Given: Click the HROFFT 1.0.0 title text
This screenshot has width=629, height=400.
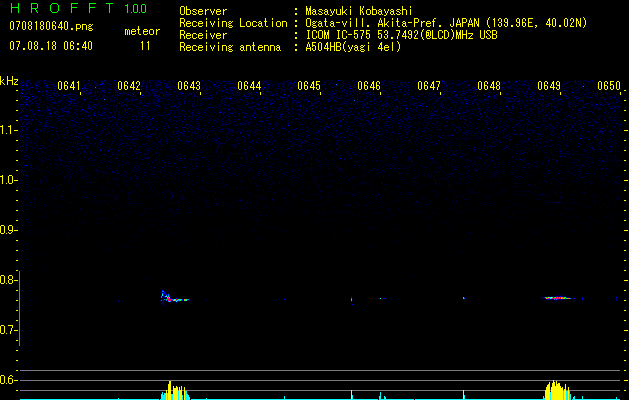Looking at the screenshot, I should 78,8.
